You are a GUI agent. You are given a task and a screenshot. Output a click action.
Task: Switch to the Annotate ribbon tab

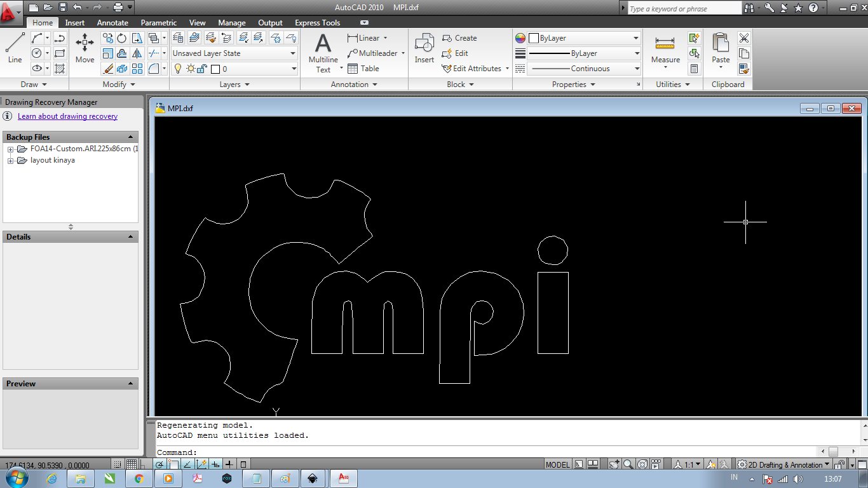coord(112,22)
